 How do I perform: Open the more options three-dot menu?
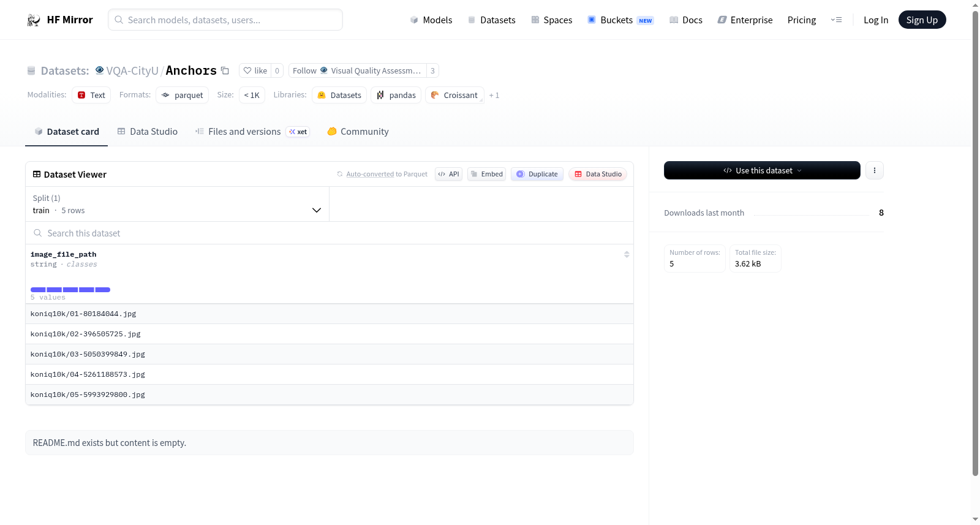coord(875,170)
